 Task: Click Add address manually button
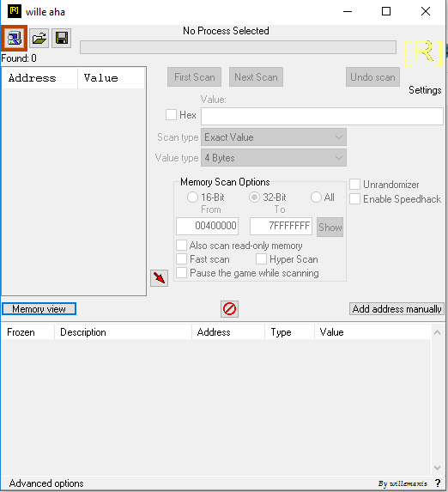[x=397, y=309]
